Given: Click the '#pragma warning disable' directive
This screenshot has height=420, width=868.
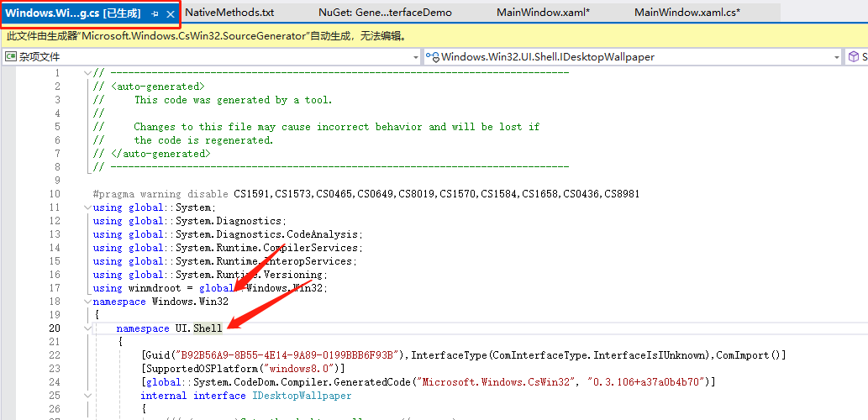Looking at the screenshot, I should click(160, 194).
